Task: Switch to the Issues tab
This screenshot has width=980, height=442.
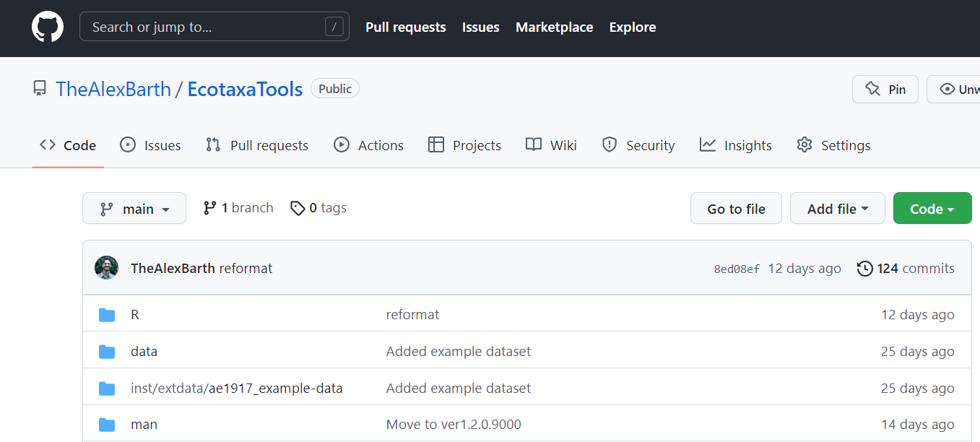Action: pyautogui.click(x=150, y=145)
